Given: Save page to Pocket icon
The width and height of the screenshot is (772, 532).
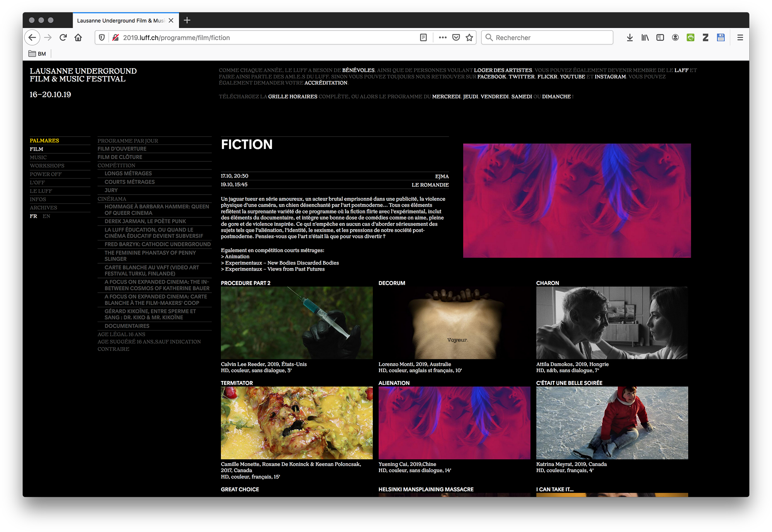Looking at the screenshot, I should [x=456, y=37].
